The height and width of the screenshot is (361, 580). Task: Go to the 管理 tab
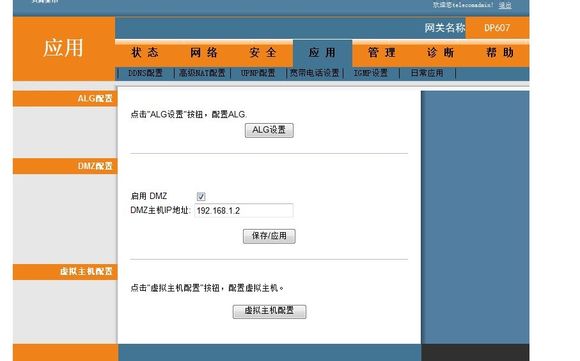(x=381, y=53)
